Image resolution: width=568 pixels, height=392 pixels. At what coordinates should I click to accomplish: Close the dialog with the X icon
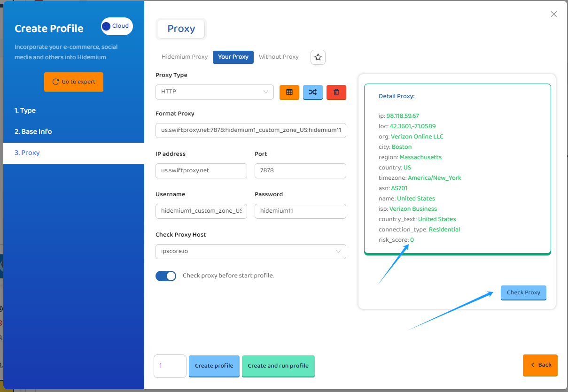[x=554, y=14]
